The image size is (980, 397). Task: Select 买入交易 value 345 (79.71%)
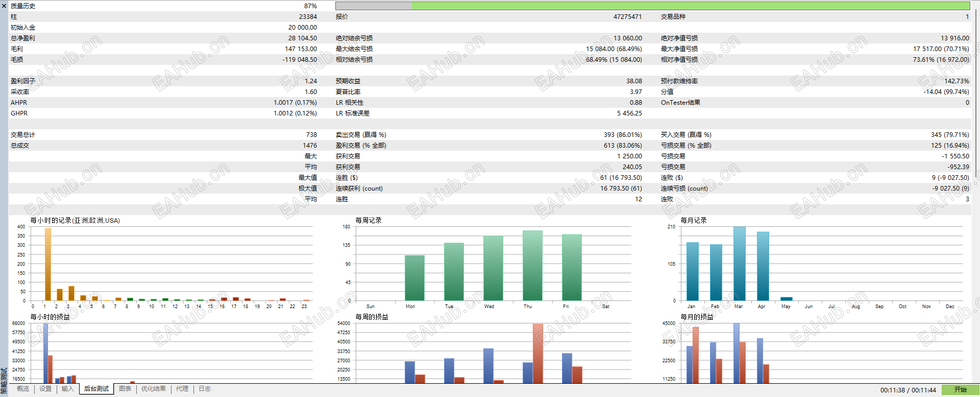(950, 135)
